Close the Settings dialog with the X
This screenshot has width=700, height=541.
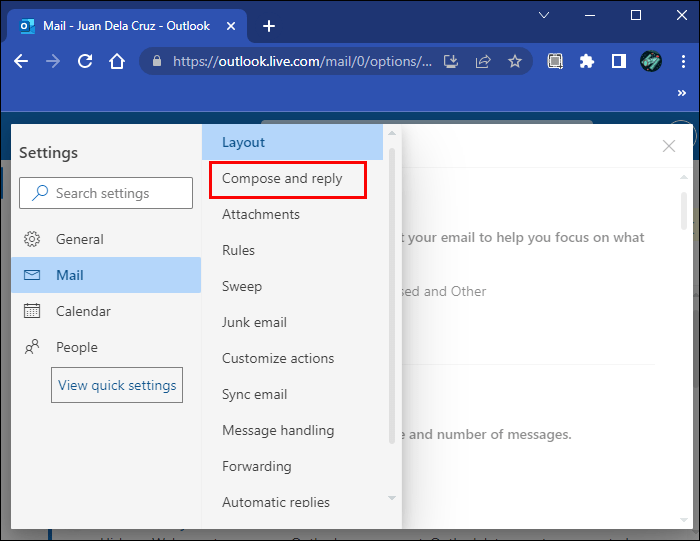669,146
